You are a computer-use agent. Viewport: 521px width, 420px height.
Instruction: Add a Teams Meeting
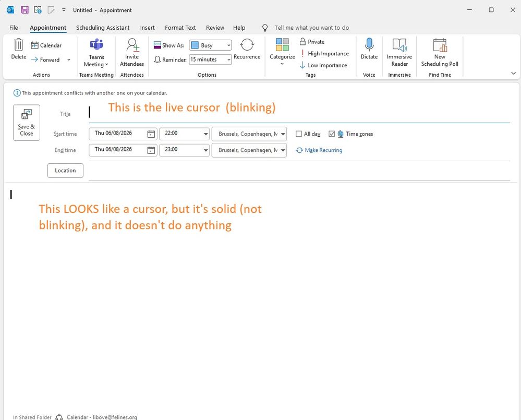[x=96, y=53]
